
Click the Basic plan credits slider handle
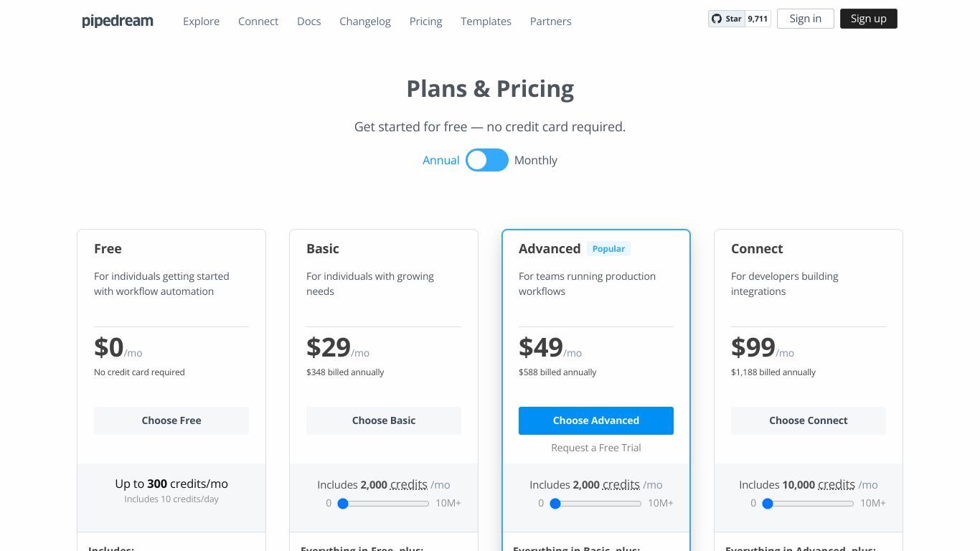[343, 504]
